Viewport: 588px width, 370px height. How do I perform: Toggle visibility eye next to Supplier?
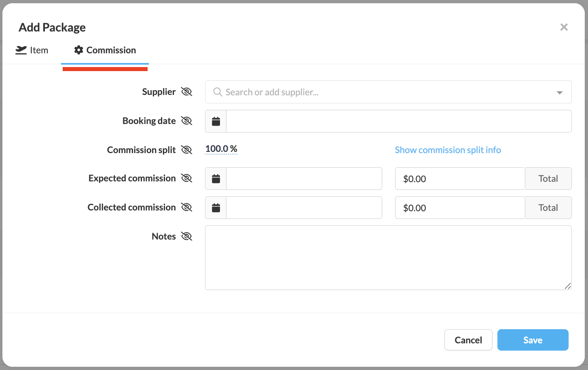click(x=186, y=92)
